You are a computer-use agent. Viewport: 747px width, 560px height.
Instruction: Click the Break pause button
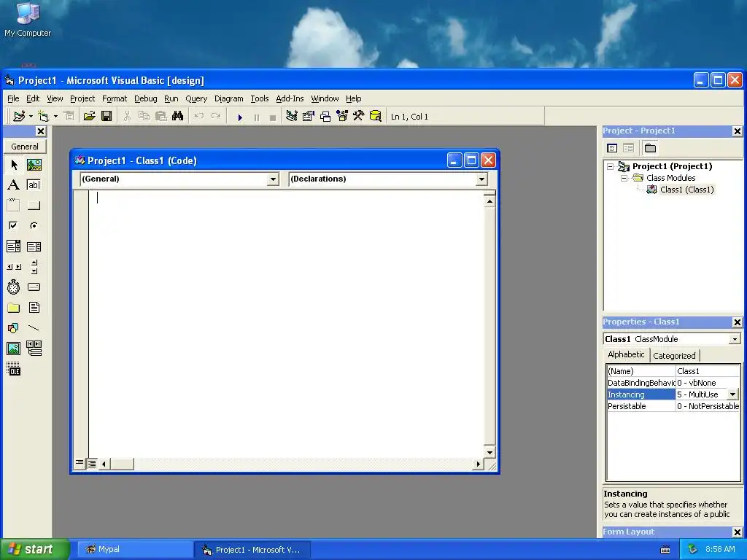pyautogui.click(x=256, y=117)
